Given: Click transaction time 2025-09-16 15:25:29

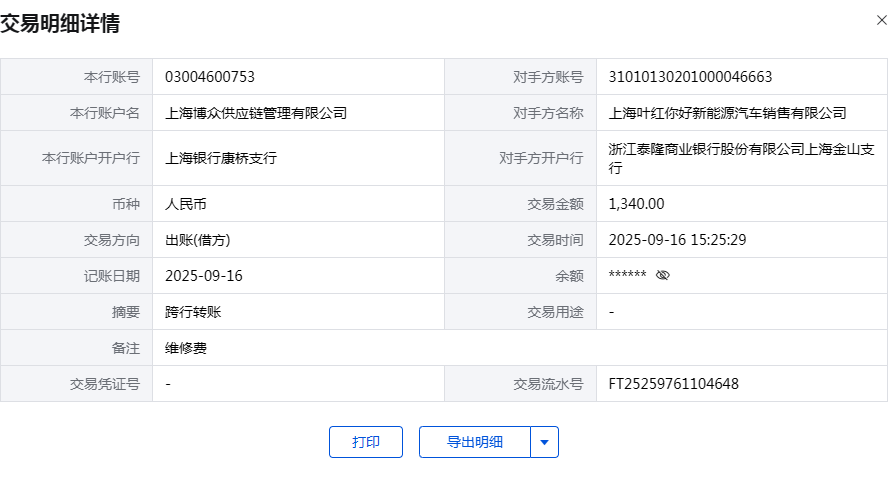Looking at the screenshot, I should tap(678, 240).
